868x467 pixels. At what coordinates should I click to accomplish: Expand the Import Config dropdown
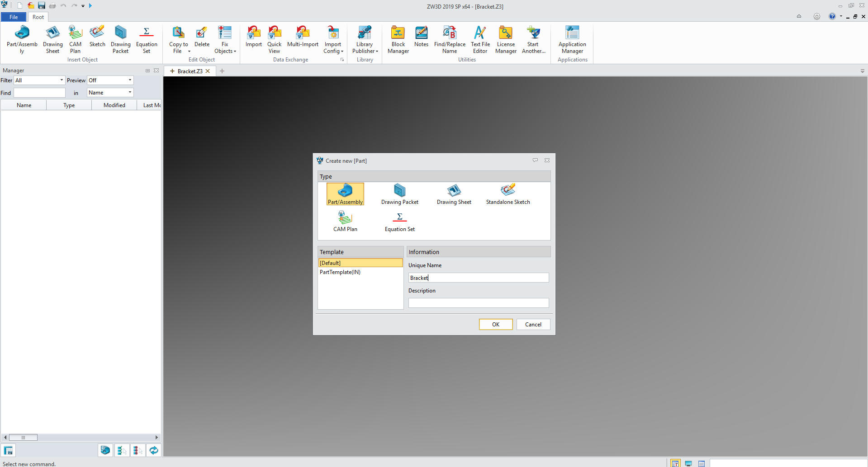[342, 52]
